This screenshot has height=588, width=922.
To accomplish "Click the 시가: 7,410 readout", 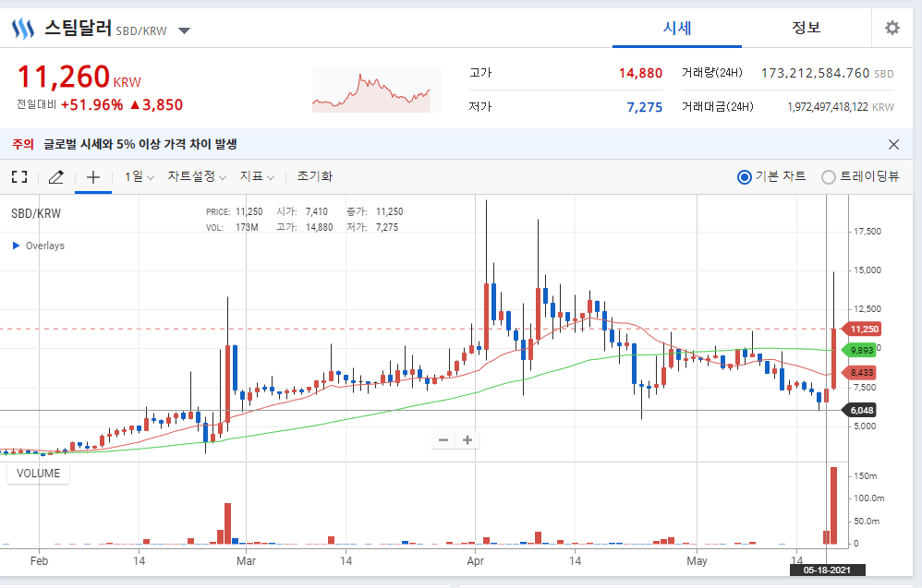I will (302, 211).
